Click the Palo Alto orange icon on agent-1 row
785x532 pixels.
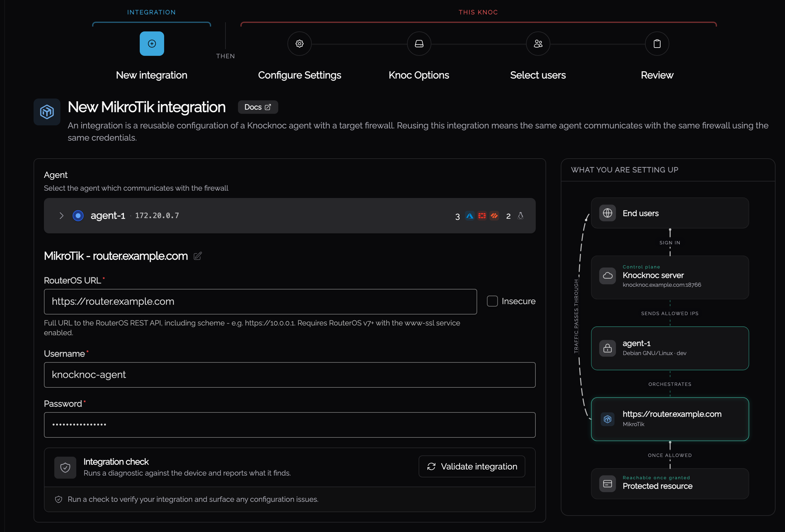click(494, 216)
